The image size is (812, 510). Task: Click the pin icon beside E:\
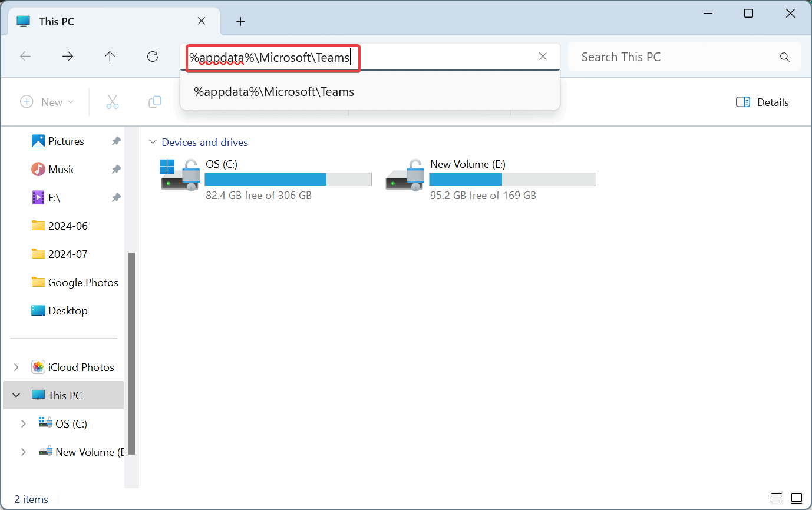click(x=116, y=198)
